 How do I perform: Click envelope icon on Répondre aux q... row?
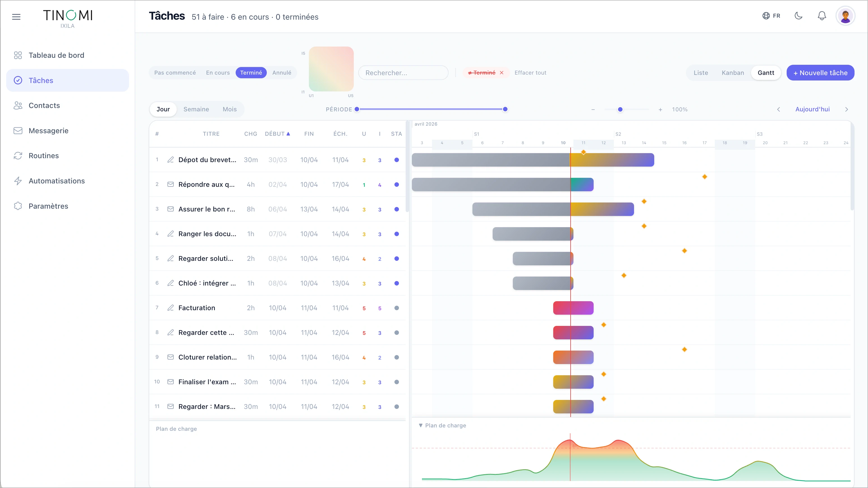pyautogui.click(x=171, y=185)
